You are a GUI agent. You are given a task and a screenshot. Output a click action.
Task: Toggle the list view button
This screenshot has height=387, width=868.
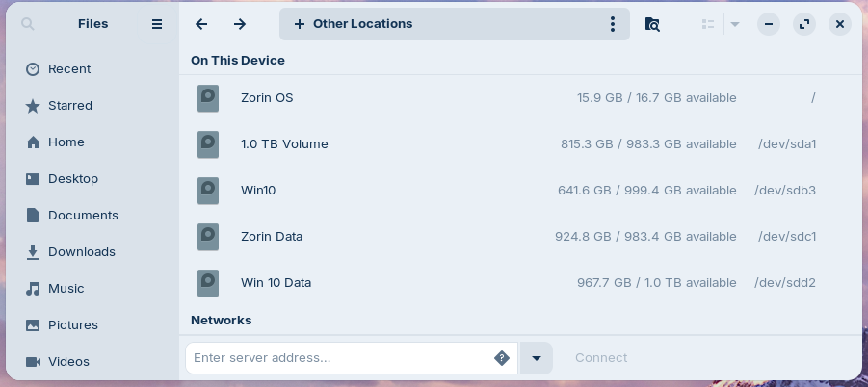point(708,24)
